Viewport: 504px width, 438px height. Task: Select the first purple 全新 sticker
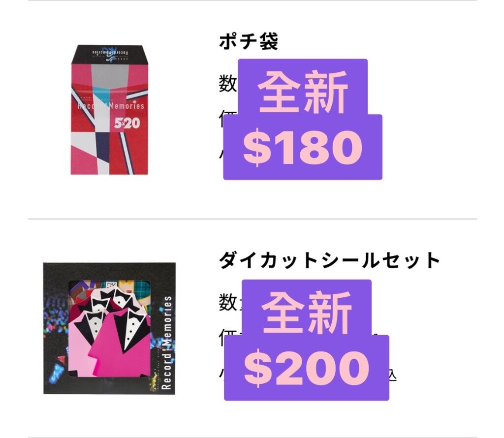[303, 88]
